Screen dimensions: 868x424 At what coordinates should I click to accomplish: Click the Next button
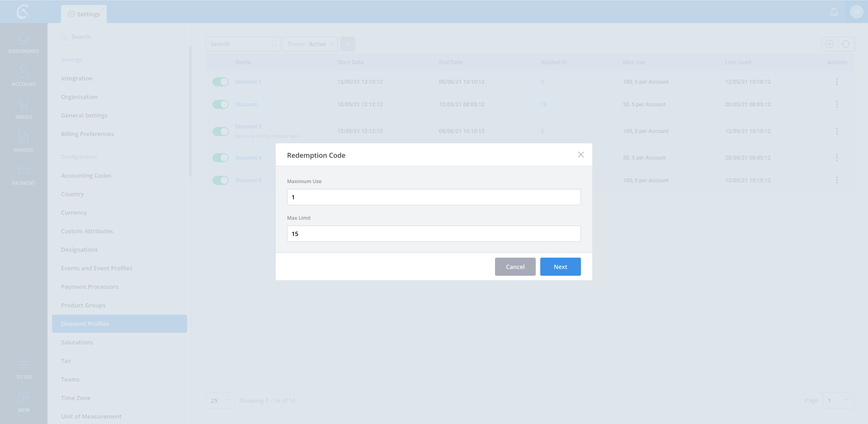560,267
